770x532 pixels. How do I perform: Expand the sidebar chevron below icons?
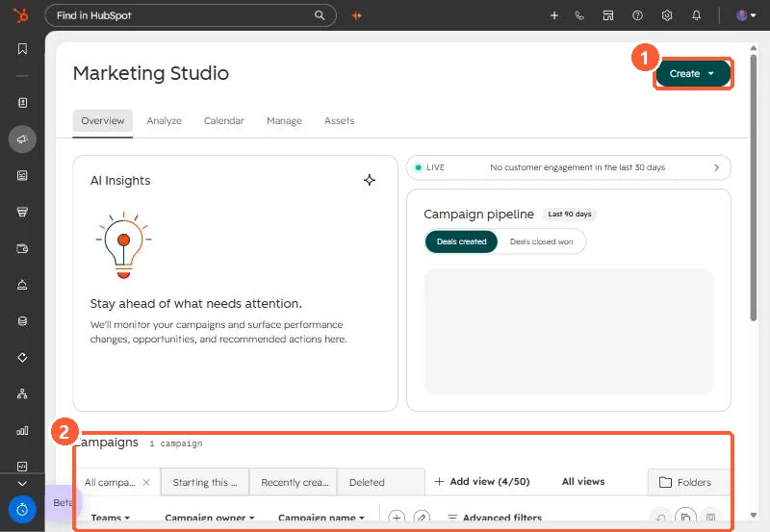click(x=22, y=483)
